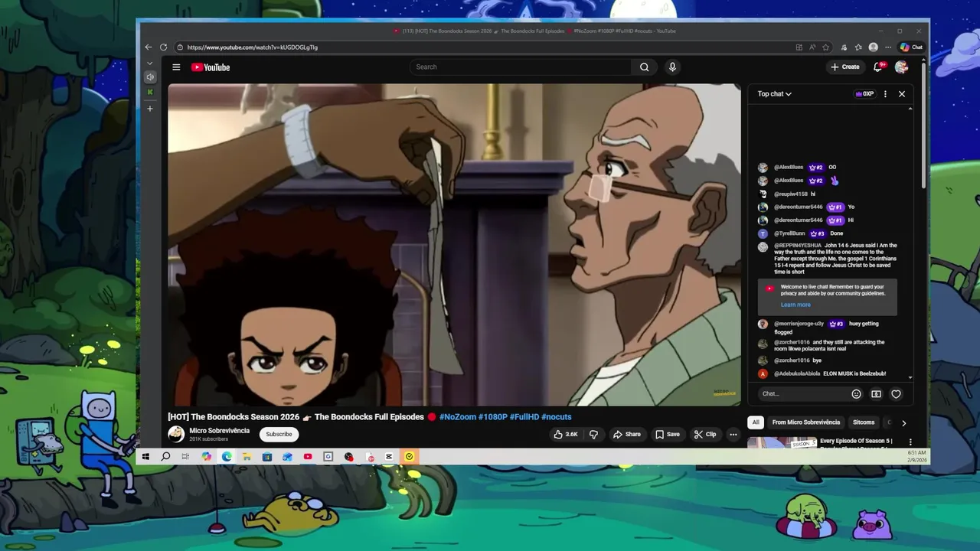The height and width of the screenshot is (551, 980).
Task: Open Microsoft Store from taskbar
Action: (x=266, y=457)
